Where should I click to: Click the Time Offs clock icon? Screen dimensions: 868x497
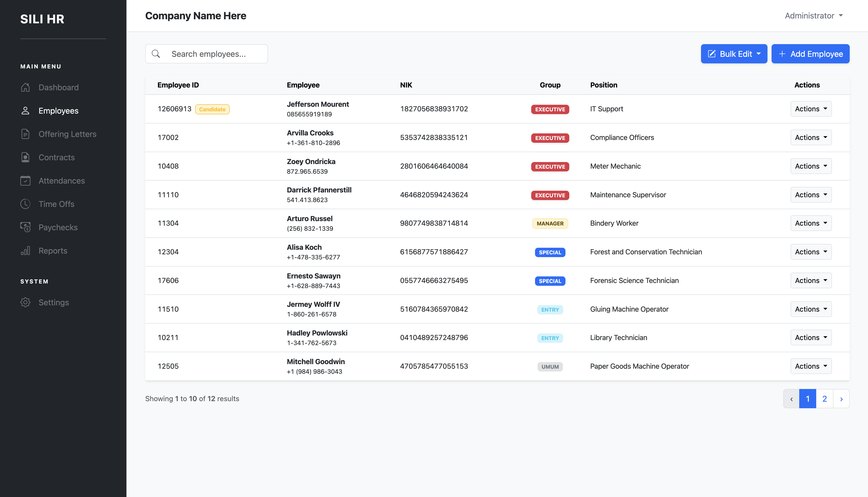coord(25,204)
